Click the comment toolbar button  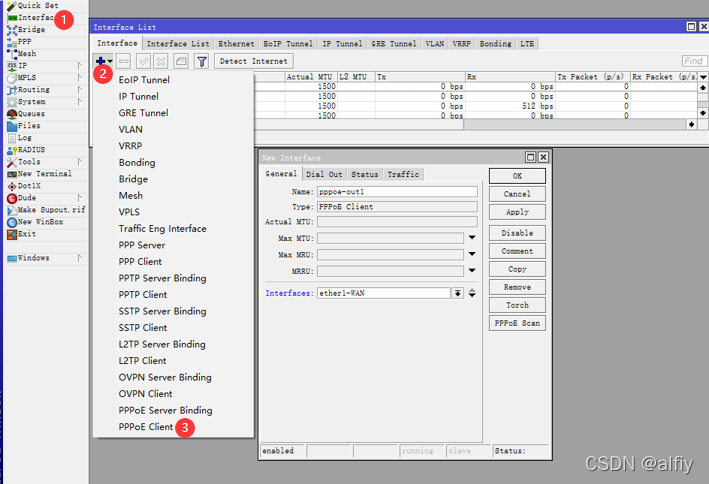pyautogui.click(x=181, y=61)
